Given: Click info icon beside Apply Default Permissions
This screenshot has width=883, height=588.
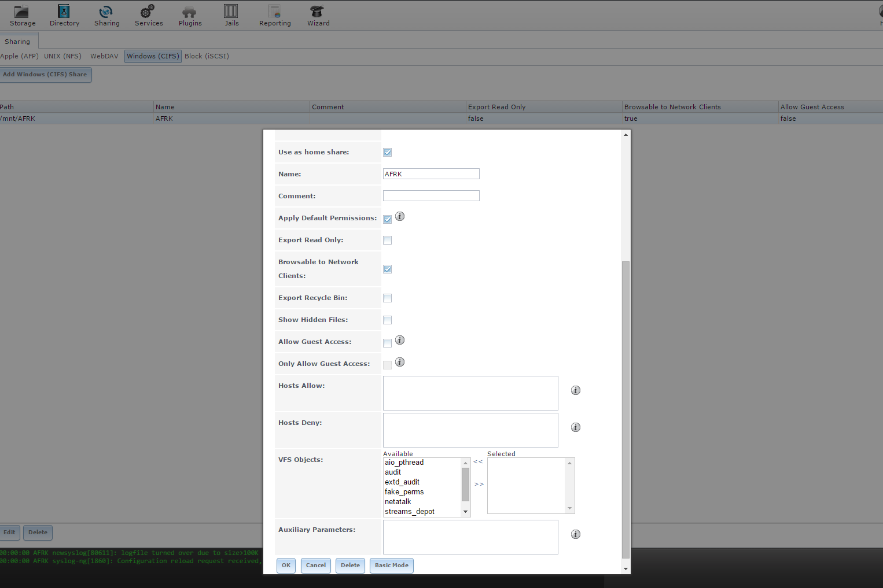Looking at the screenshot, I should coord(400,216).
